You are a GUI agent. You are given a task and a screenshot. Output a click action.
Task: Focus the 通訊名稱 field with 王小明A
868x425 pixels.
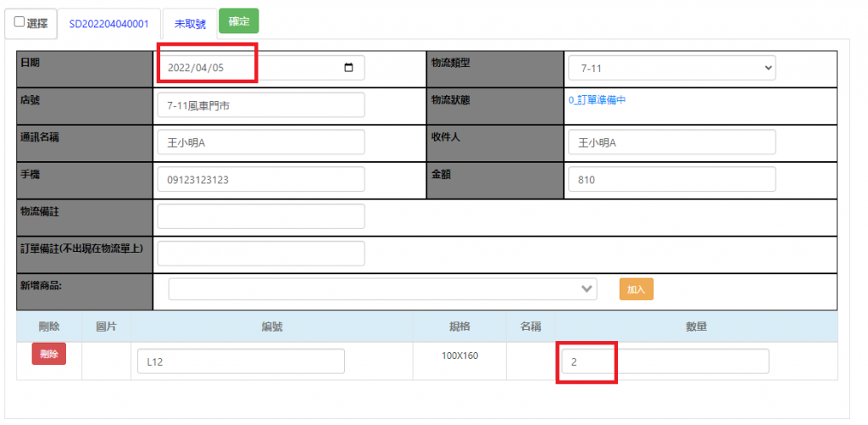point(261,142)
